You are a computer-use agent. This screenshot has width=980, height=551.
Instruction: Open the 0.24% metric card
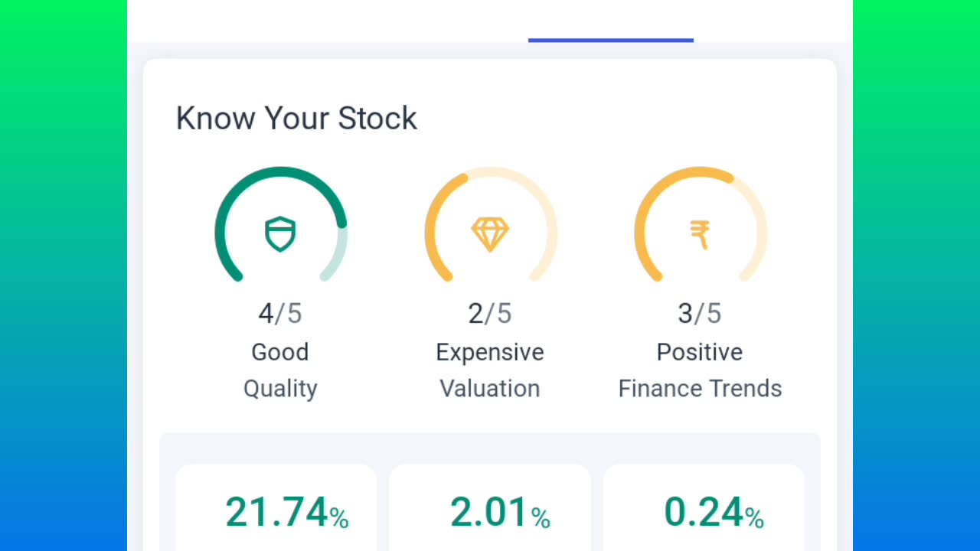[x=704, y=509]
